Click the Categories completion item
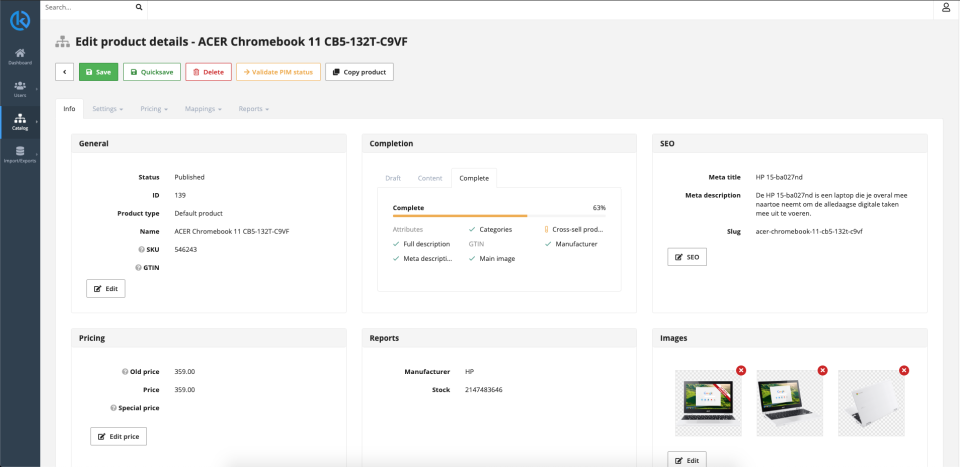The width and height of the screenshot is (960, 467). (490, 230)
